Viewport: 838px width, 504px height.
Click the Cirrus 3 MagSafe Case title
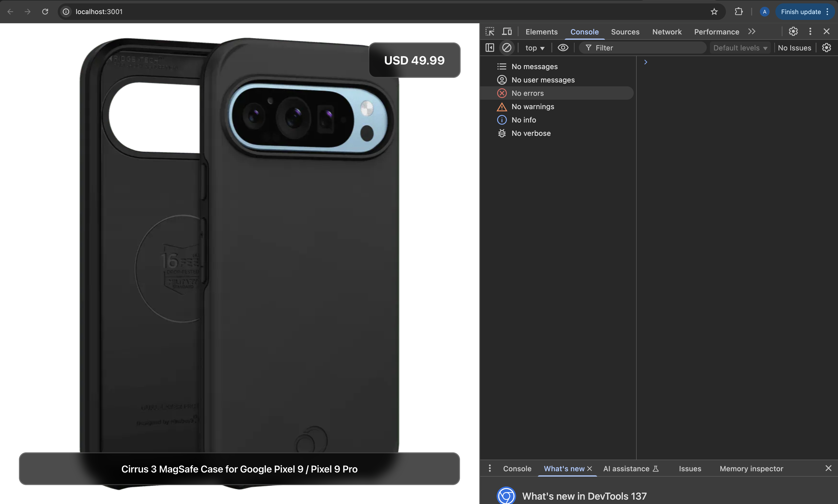pos(239,469)
